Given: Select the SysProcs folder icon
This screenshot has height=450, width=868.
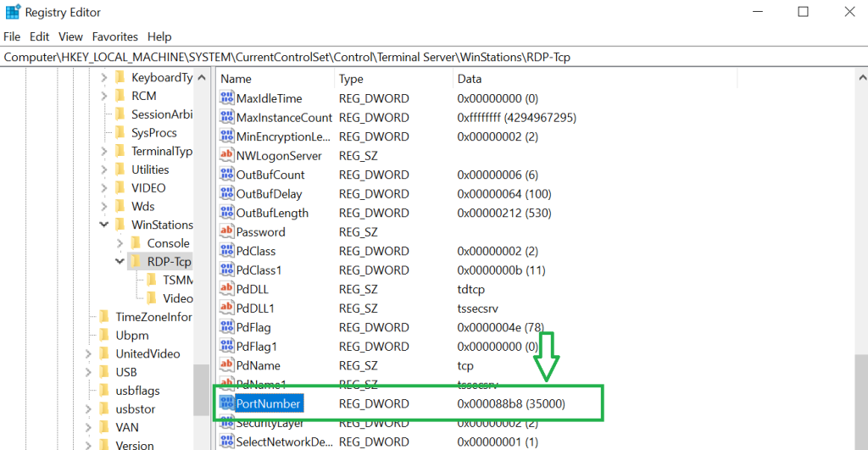Looking at the screenshot, I should 120,132.
